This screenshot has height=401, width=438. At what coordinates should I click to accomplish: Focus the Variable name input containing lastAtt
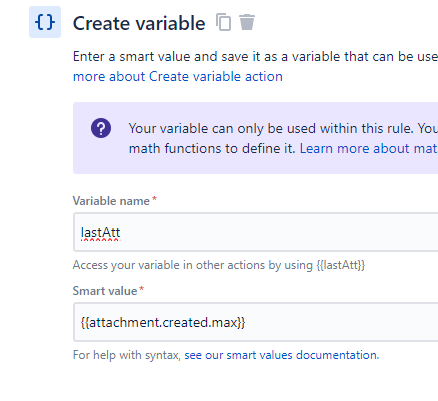[x=256, y=232]
